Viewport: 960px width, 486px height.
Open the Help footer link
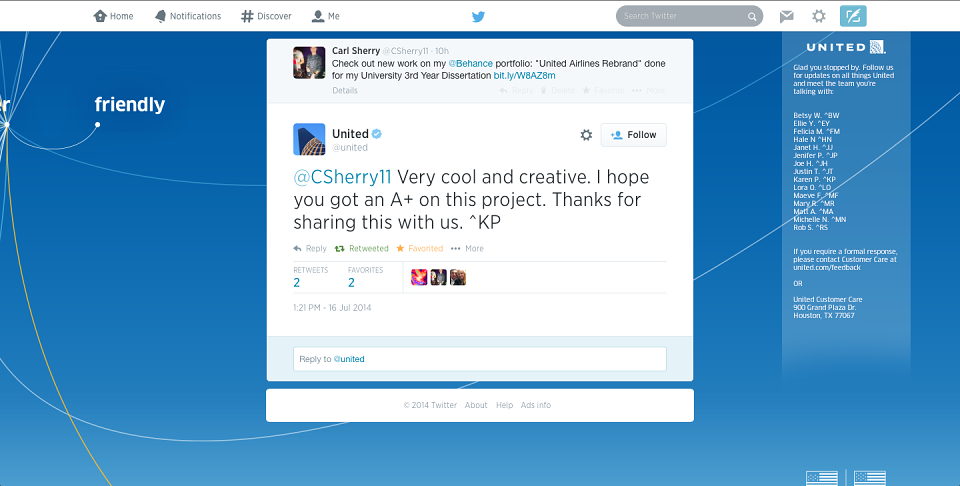[x=504, y=405]
